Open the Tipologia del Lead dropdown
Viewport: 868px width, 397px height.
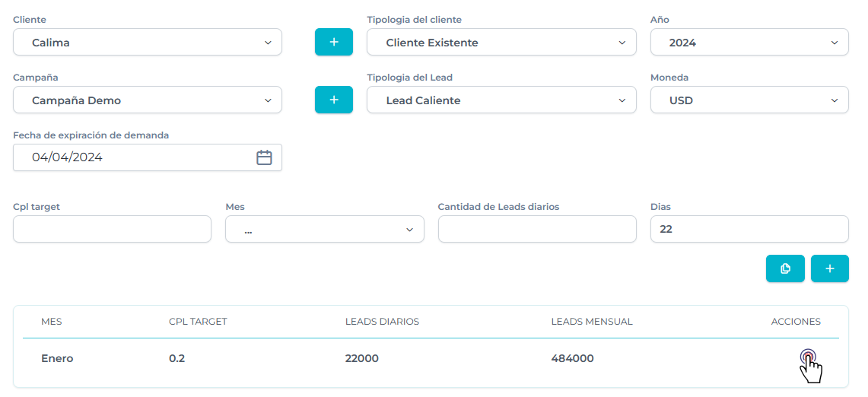click(x=501, y=100)
